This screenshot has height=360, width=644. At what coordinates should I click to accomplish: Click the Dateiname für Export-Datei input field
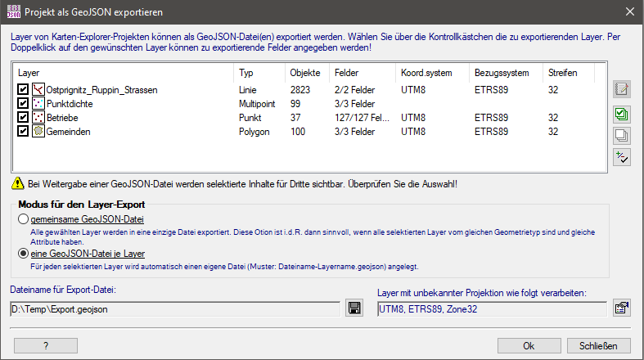(175, 309)
